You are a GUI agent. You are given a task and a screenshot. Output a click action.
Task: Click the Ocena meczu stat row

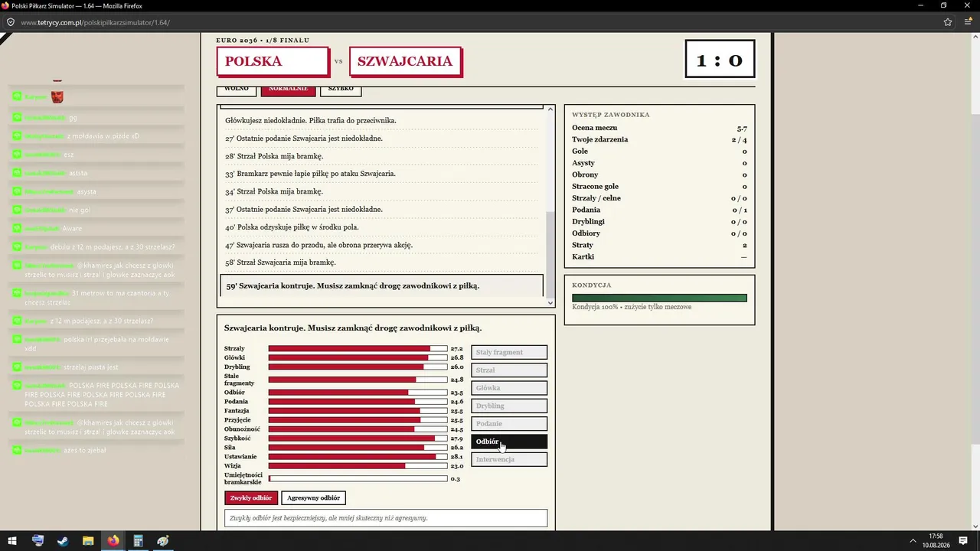tap(659, 128)
